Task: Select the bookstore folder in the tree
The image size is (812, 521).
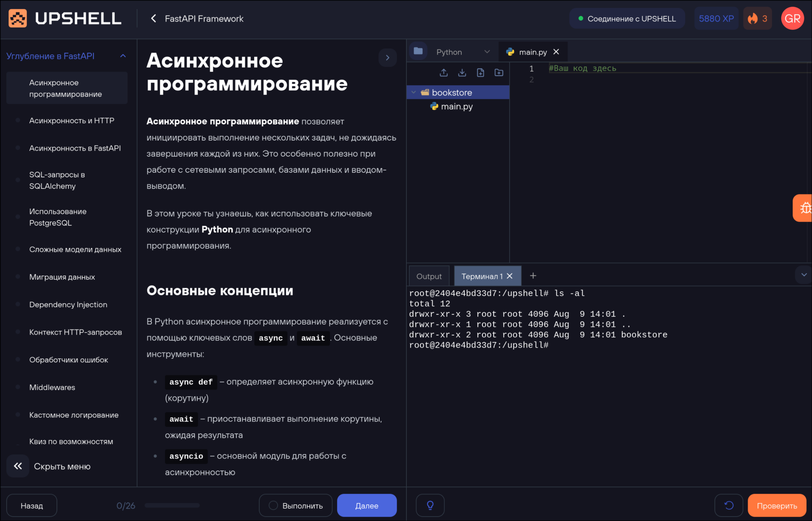Action: (x=458, y=92)
